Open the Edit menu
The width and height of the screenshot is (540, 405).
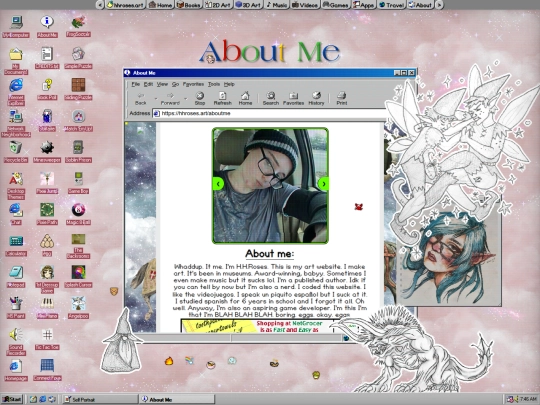(x=148, y=84)
